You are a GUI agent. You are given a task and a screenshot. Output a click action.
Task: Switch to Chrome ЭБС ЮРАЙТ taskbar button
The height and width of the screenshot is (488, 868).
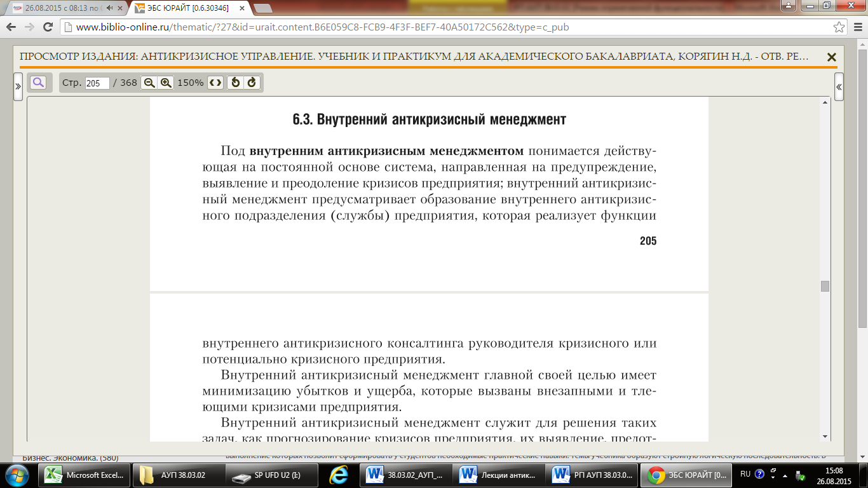click(x=686, y=475)
